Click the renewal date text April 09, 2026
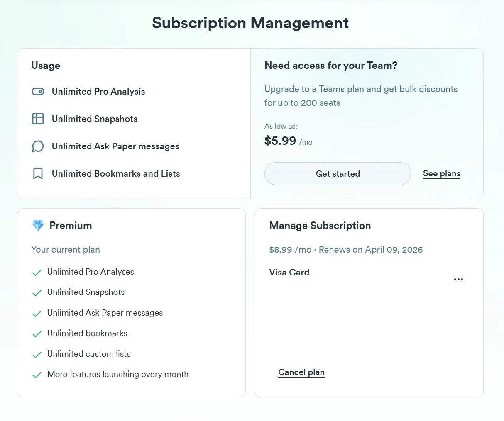This screenshot has width=504, height=421. tap(394, 250)
